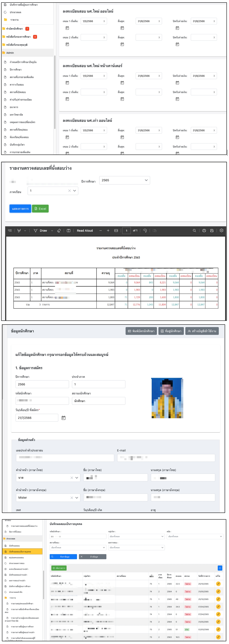Image resolution: width=229 pixels, height=644 pixels.
Task: Open the ที่อยู่นักศึกษา button
Action: click(171, 331)
